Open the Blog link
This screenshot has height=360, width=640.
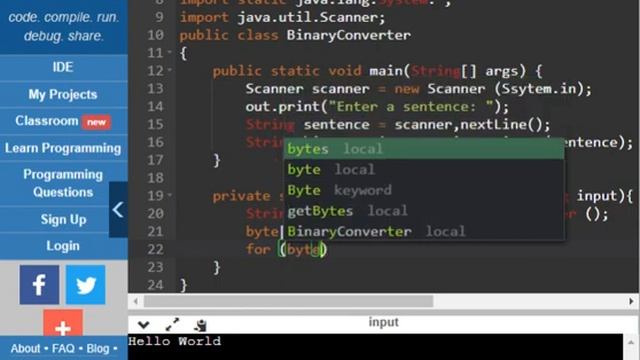pyautogui.click(x=98, y=349)
